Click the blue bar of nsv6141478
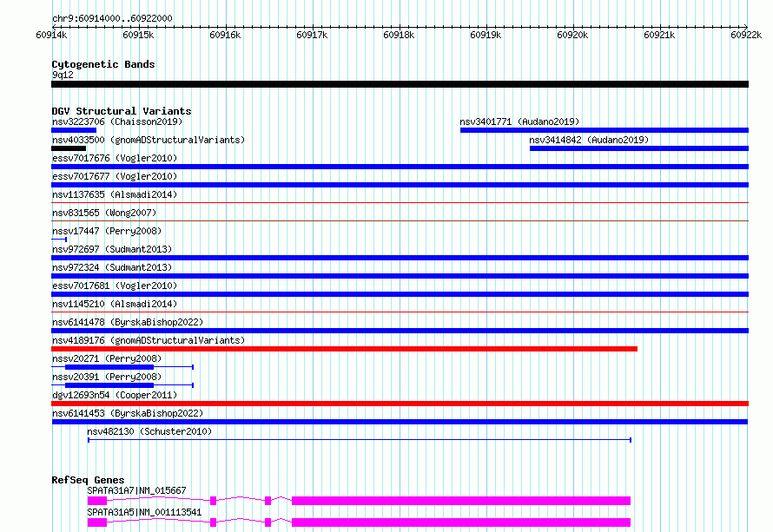 pyautogui.click(x=400, y=331)
